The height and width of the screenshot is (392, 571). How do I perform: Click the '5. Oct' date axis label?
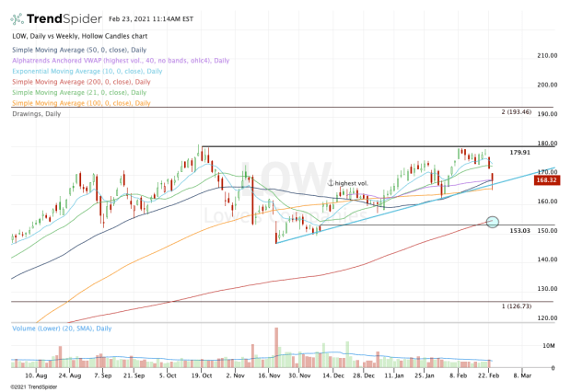pyautogui.click(x=168, y=375)
